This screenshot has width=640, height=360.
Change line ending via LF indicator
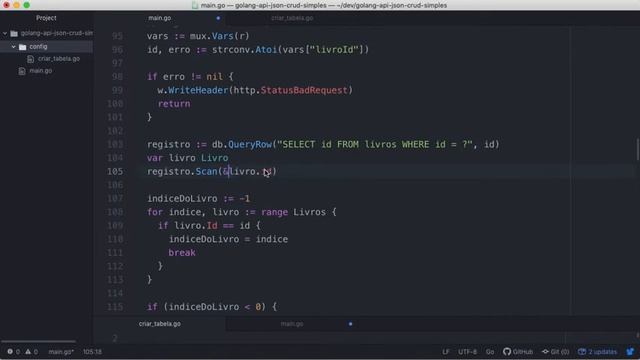click(x=445, y=351)
